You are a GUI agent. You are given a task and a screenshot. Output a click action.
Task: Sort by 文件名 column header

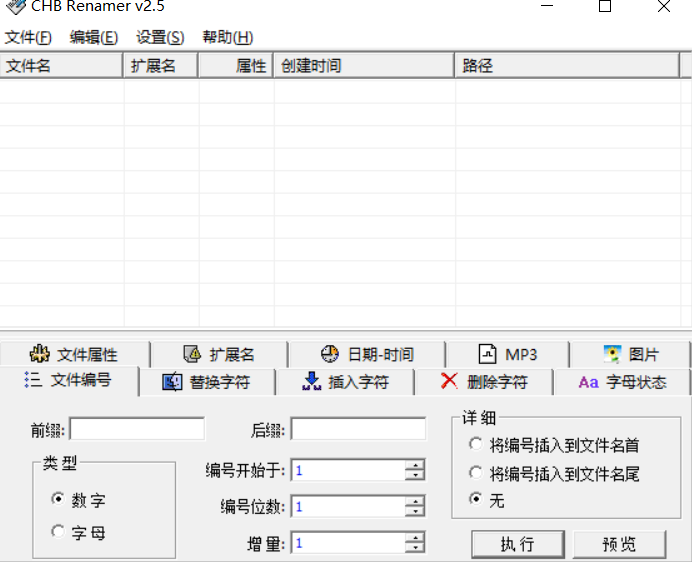click(x=61, y=66)
